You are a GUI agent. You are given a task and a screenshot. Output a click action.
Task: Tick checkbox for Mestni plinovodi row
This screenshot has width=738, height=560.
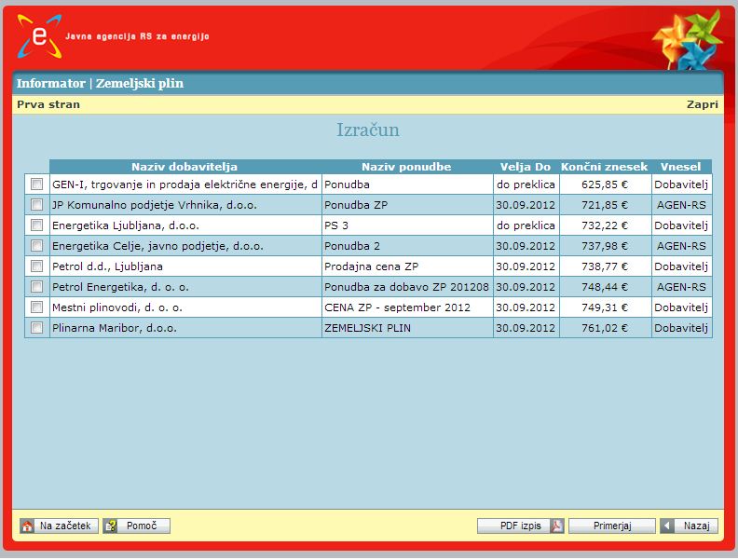pyautogui.click(x=36, y=307)
